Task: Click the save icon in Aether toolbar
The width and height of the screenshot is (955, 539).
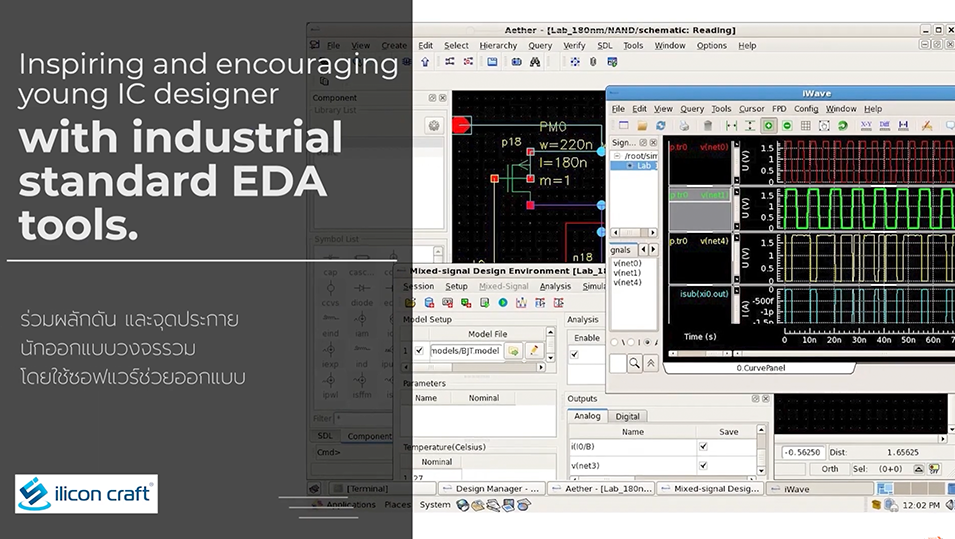Action: pyautogui.click(x=492, y=62)
